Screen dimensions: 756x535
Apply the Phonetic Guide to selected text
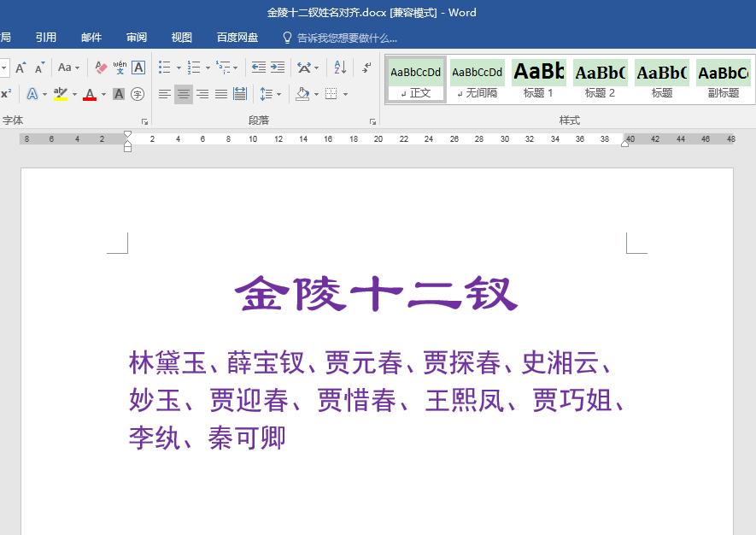click(x=120, y=67)
